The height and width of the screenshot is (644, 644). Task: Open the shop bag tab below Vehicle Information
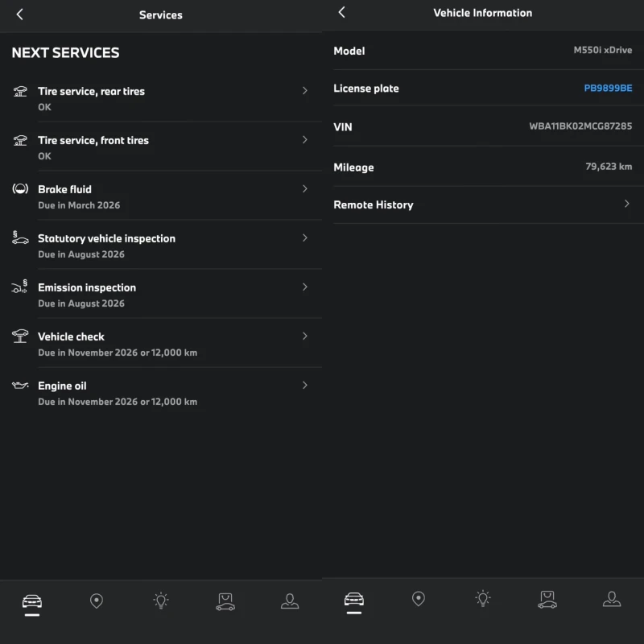click(547, 599)
